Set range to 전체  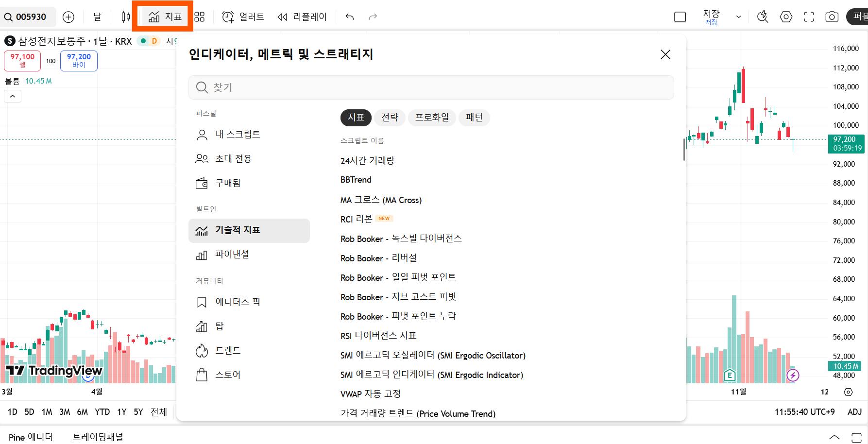point(159,412)
